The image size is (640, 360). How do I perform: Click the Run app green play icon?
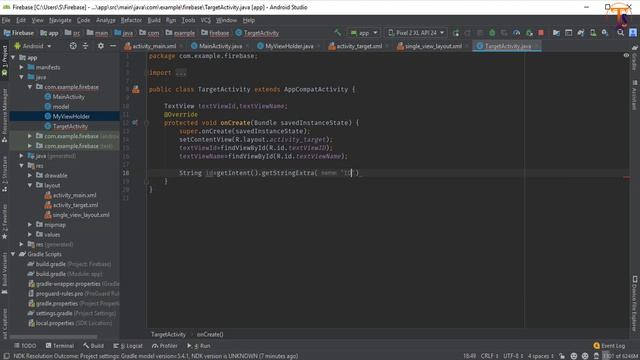pyautogui.click(x=456, y=33)
